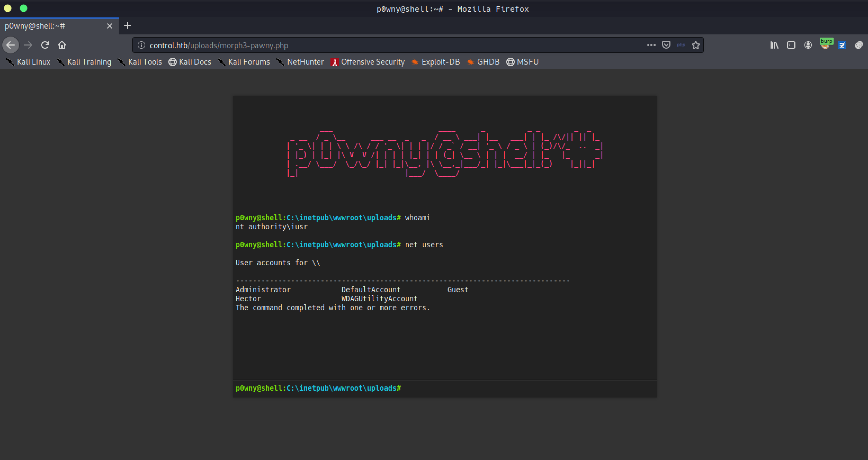Click the p0wny@shell ASCII banner
868x460 pixels.
pyautogui.click(x=445, y=154)
